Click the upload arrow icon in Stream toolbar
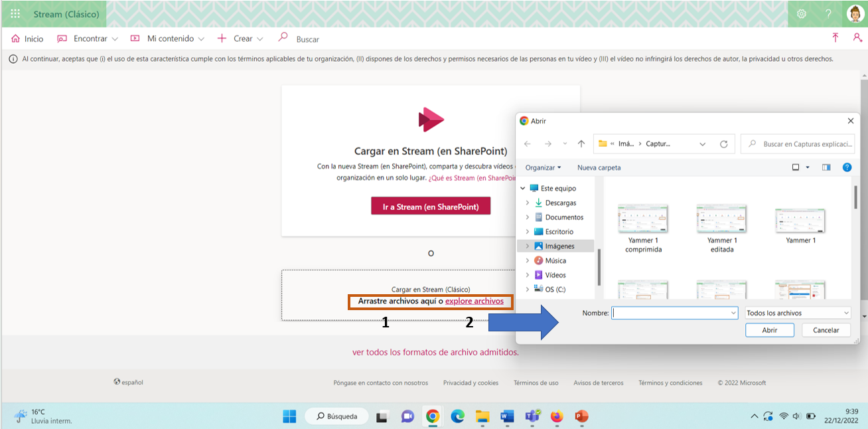 coord(835,38)
